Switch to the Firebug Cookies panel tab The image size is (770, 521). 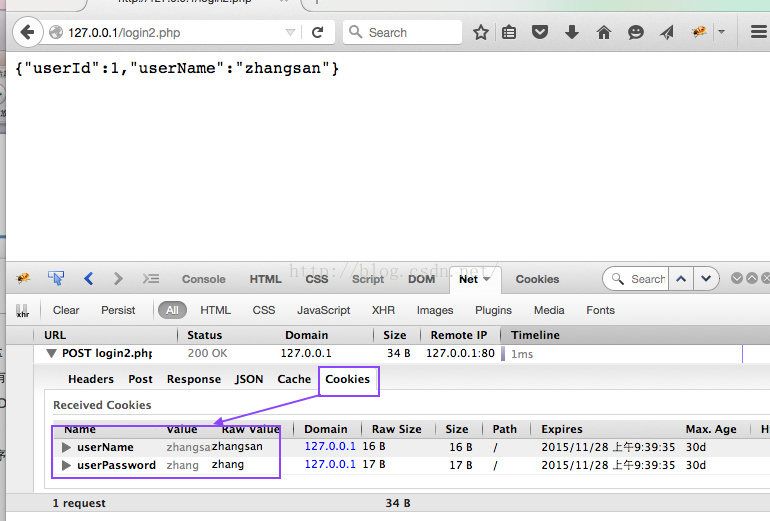point(537,279)
